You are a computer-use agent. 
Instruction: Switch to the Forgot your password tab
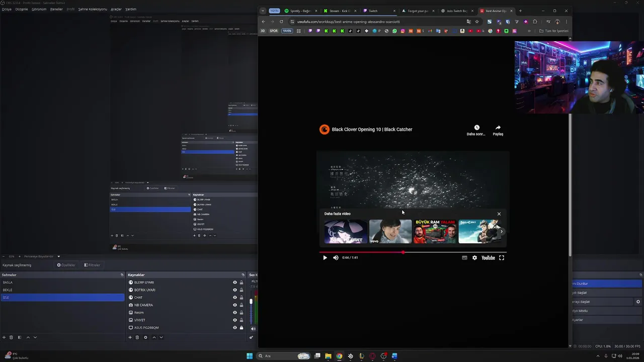click(418, 11)
